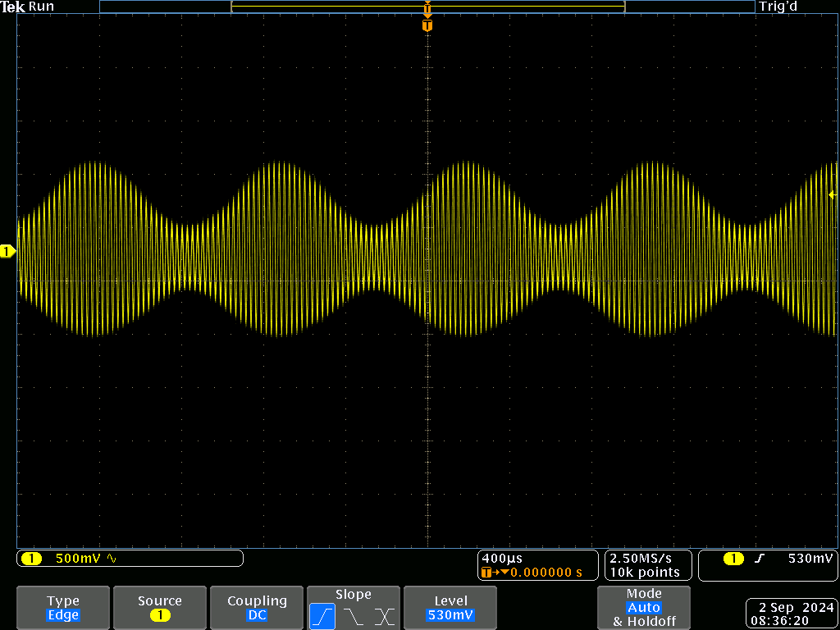Click the trigger level arrow on right edge
This screenshot has height=630, width=840.
(x=832, y=194)
